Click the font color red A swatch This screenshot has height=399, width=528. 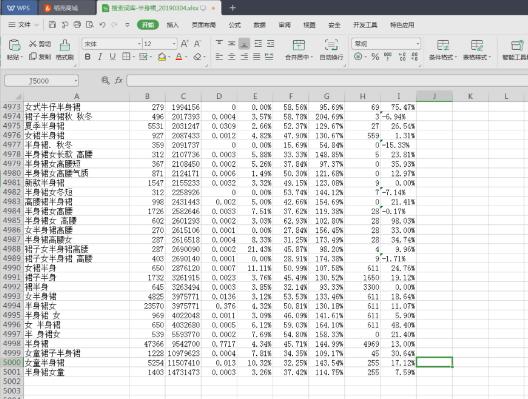click(179, 57)
